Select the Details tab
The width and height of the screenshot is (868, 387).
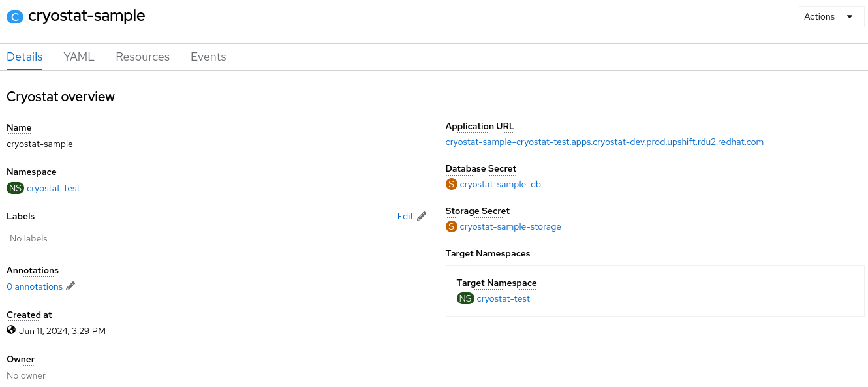click(25, 57)
